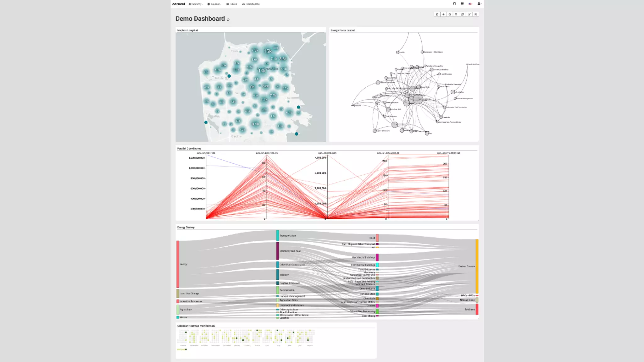Click the CSS editor toolbar icon

coord(463,14)
